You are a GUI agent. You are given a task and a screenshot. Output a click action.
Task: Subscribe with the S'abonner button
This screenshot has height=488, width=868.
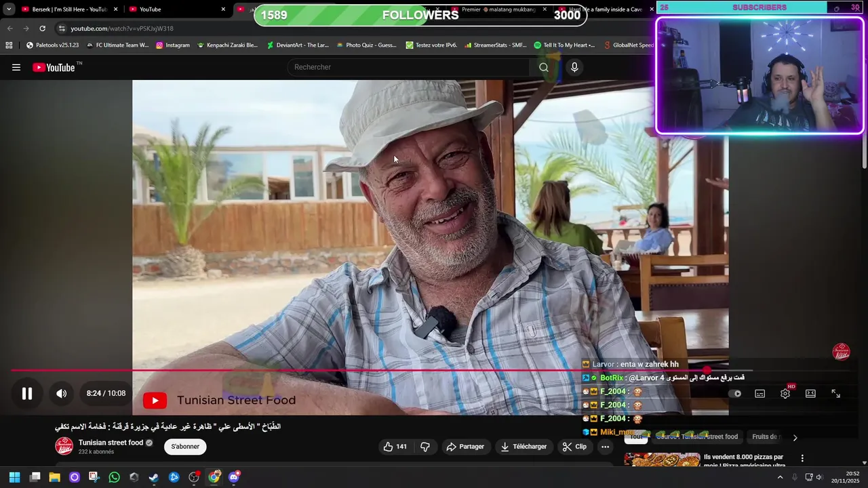[x=185, y=447]
